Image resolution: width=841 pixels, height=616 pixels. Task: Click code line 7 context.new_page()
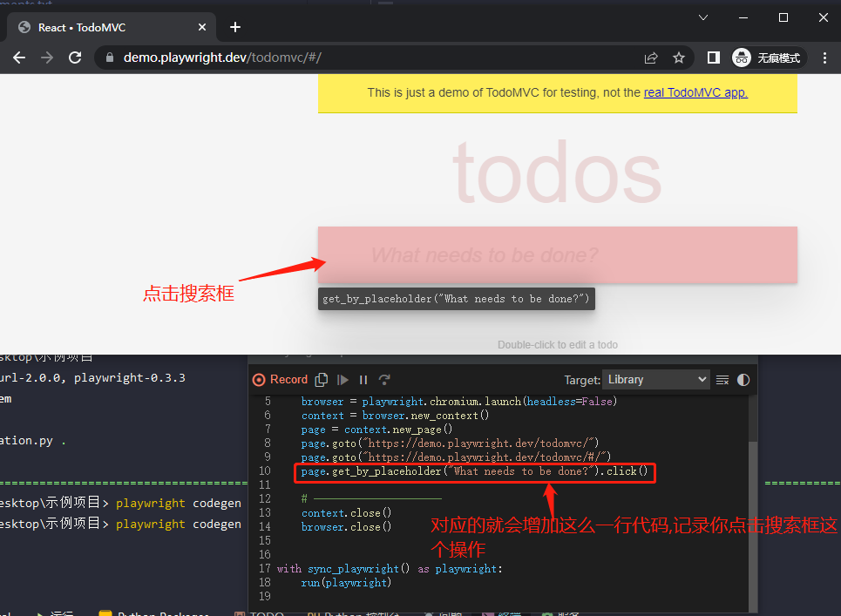tap(376, 430)
